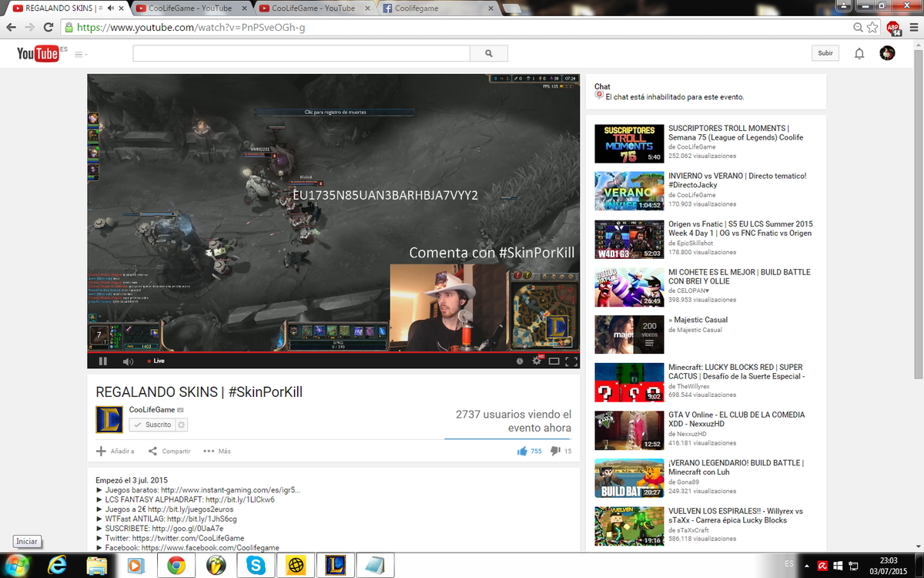Open the Adblock Plus extension icon
This screenshot has width=924, height=578.
click(x=893, y=27)
